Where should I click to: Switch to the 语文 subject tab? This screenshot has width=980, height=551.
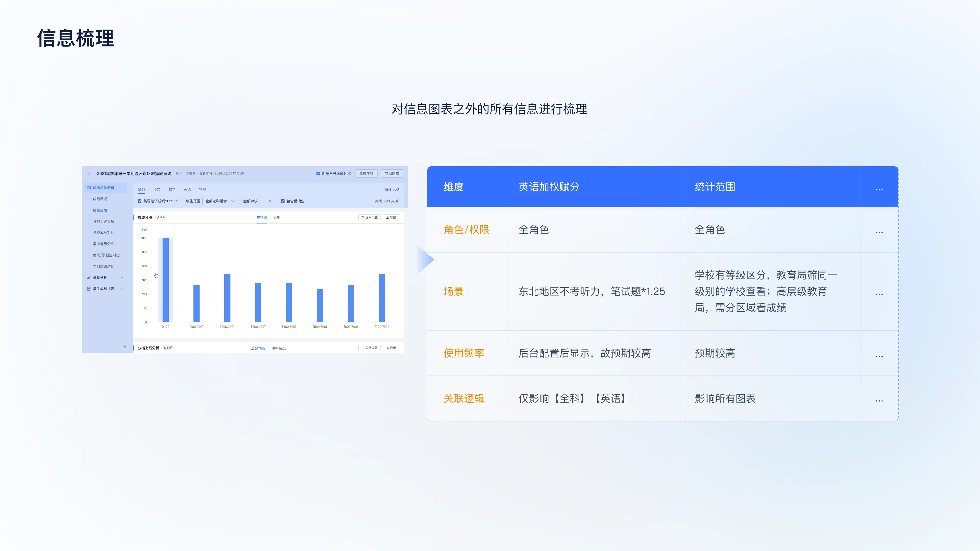tap(157, 189)
